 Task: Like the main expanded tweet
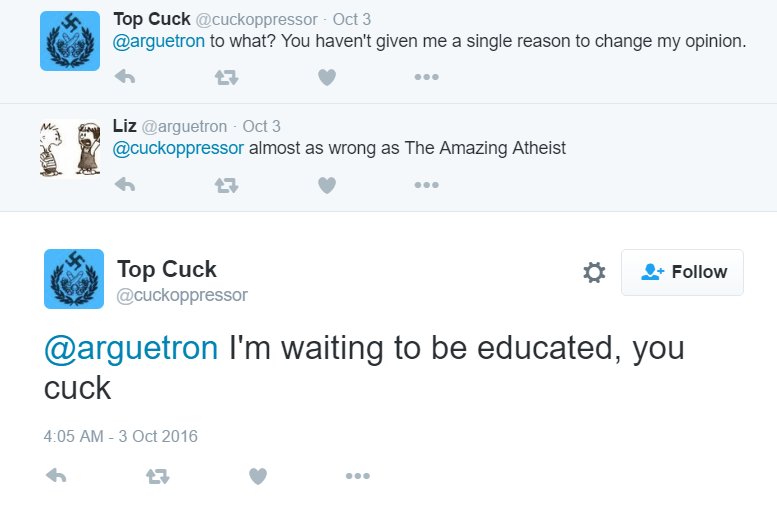pyautogui.click(x=258, y=476)
